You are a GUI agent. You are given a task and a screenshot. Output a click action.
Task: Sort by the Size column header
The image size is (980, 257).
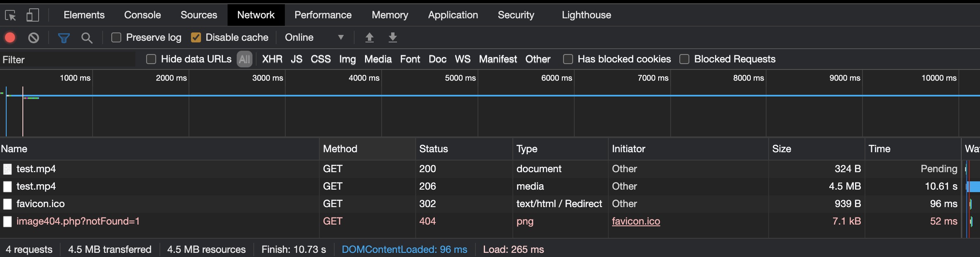click(x=817, y=149)
